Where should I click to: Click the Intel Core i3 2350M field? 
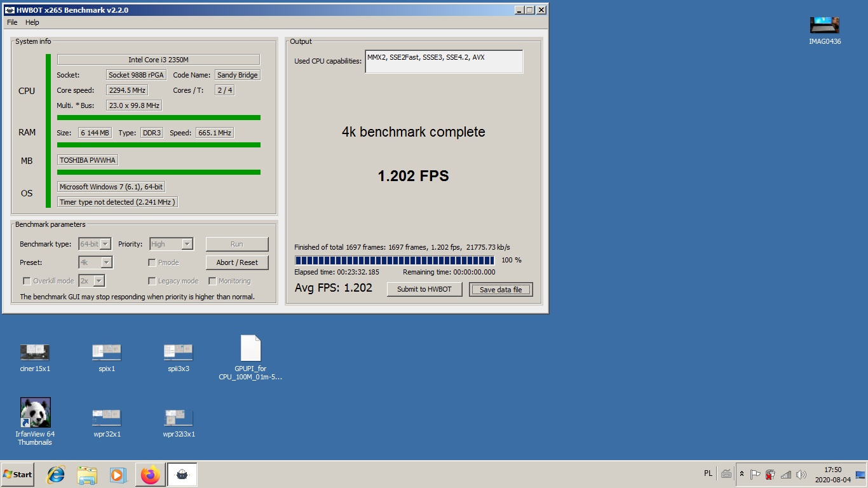(158, 60)
